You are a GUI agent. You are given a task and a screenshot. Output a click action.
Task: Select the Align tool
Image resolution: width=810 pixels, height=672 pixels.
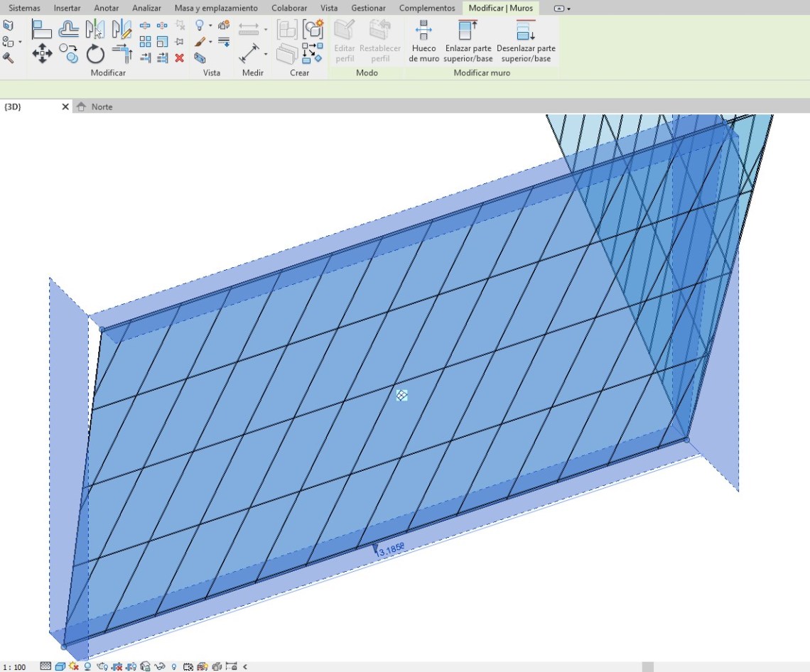(42, 30)
